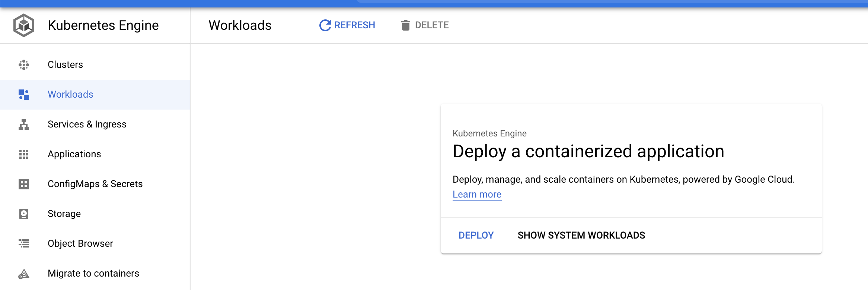Screen dimensions: 868x290
Task: Navigate to Storage section
Action: point(64,214)
